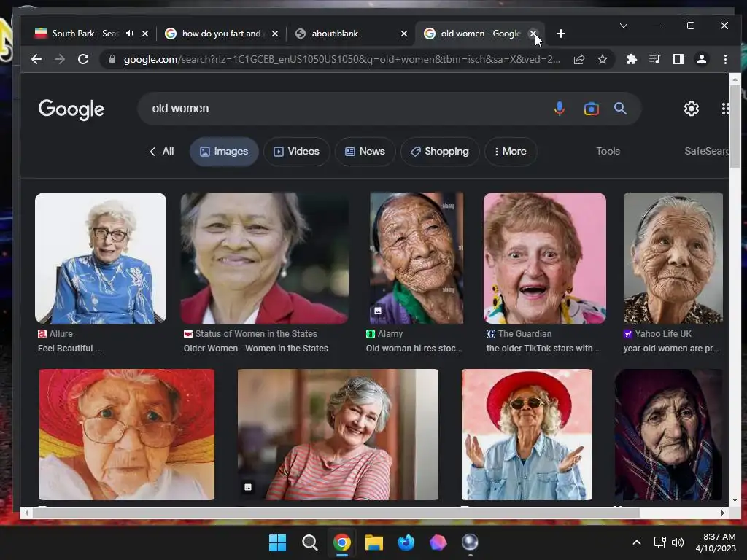Start voice search with the microphone icon
The height and width of the screenshot is (560, 747).
560,109
